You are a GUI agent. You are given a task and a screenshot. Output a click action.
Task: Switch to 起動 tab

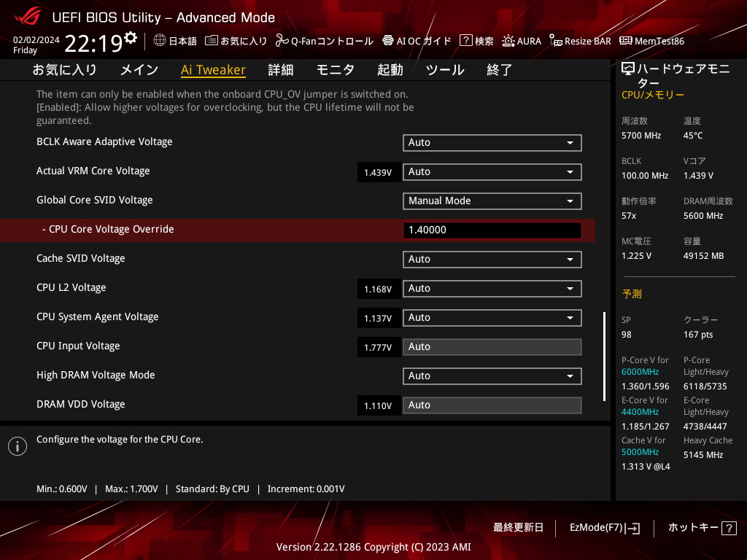(x=390, y=70)
